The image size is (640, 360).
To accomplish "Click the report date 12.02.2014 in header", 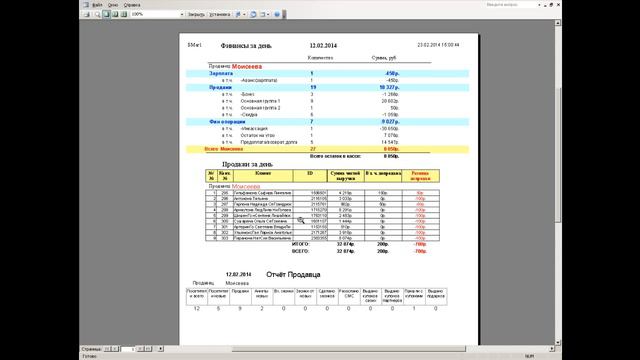I will [x=323, y=46].
